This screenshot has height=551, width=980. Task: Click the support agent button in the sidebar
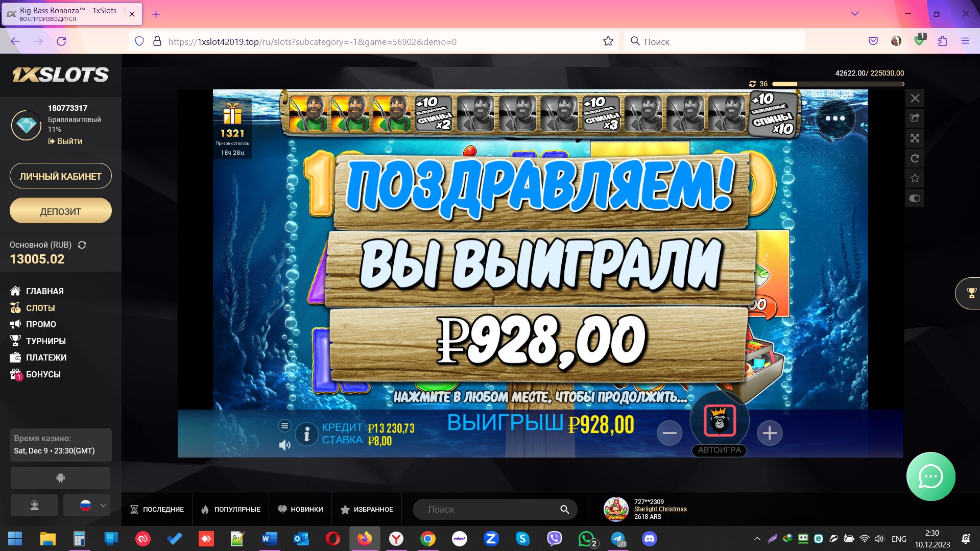pos(34,506)
